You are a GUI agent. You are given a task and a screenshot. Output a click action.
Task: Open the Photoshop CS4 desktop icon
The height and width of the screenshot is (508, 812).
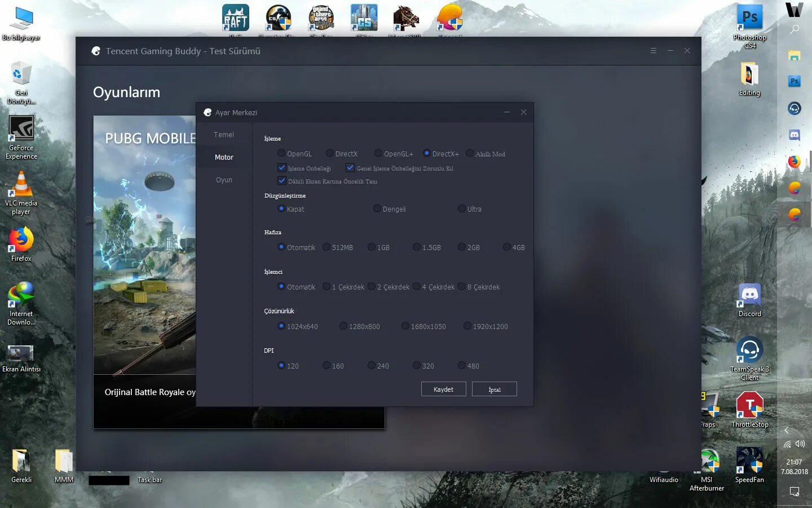(x=750, y=27)
